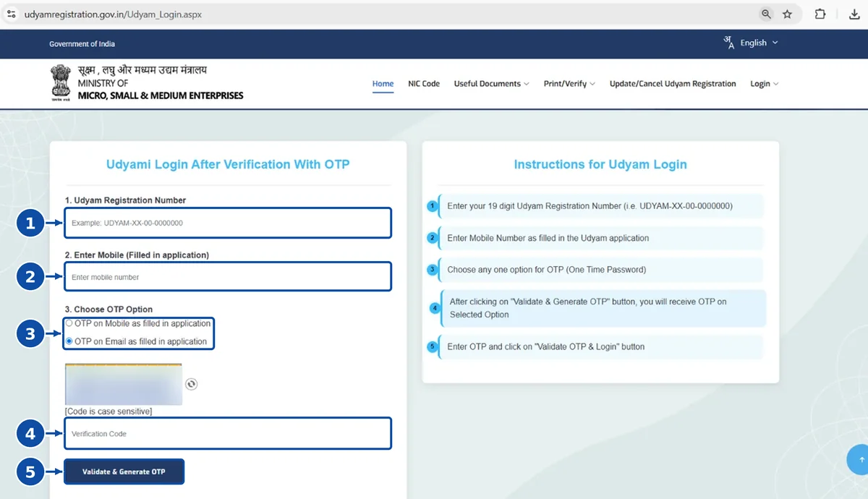Refresh the captcha image

[x=191, y=384]
